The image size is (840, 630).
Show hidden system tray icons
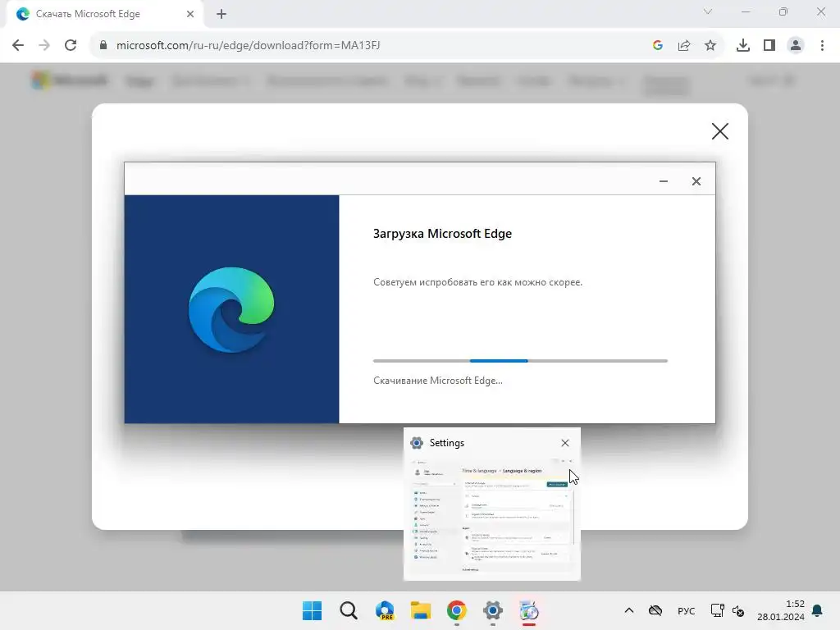click(629, 610)
